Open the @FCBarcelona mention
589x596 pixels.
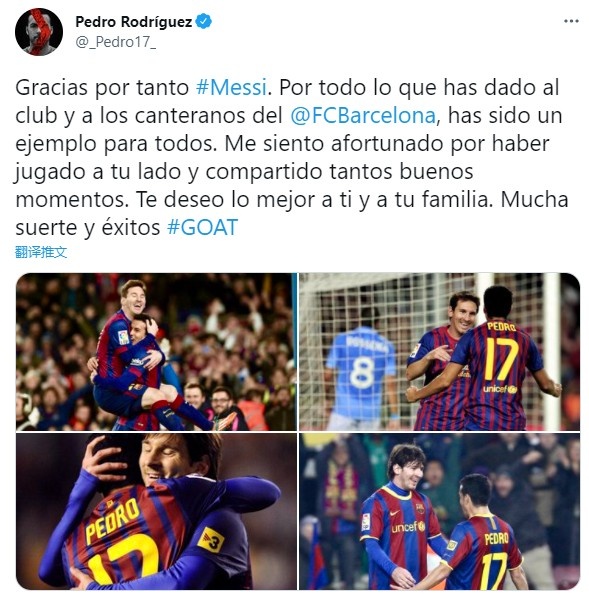[x=363, y=116]
